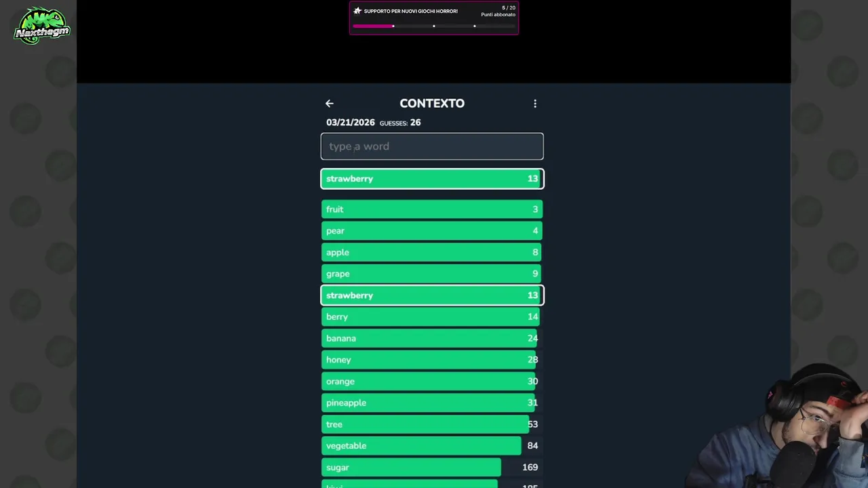The image size is (868, 488).
Task: Click the pink subscriber goal progress bar
Action: coord(434,26)
